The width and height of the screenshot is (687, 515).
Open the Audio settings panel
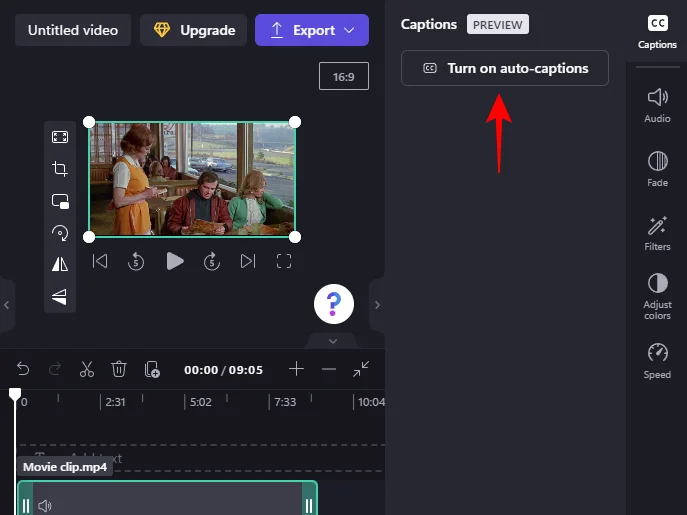click(657, 105)
